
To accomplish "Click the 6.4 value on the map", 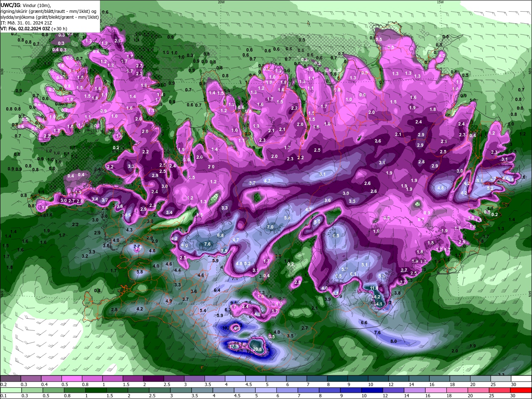I will pyautogui.click(x=217, y=290).
